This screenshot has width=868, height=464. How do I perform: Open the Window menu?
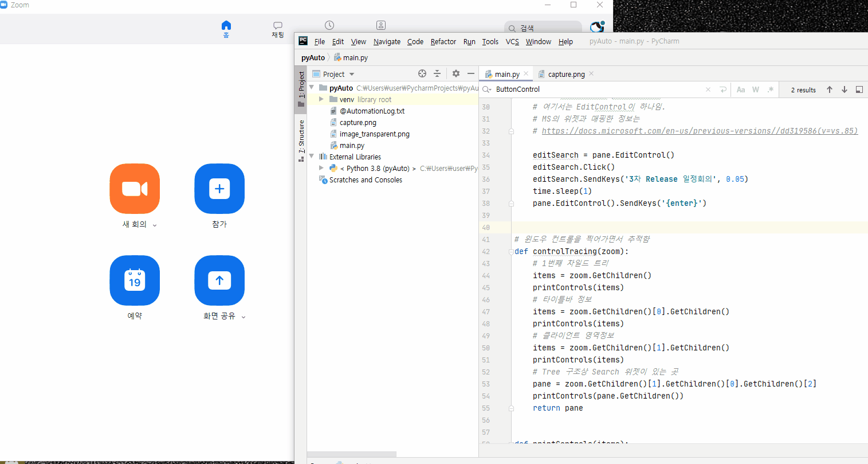point(539,42)
